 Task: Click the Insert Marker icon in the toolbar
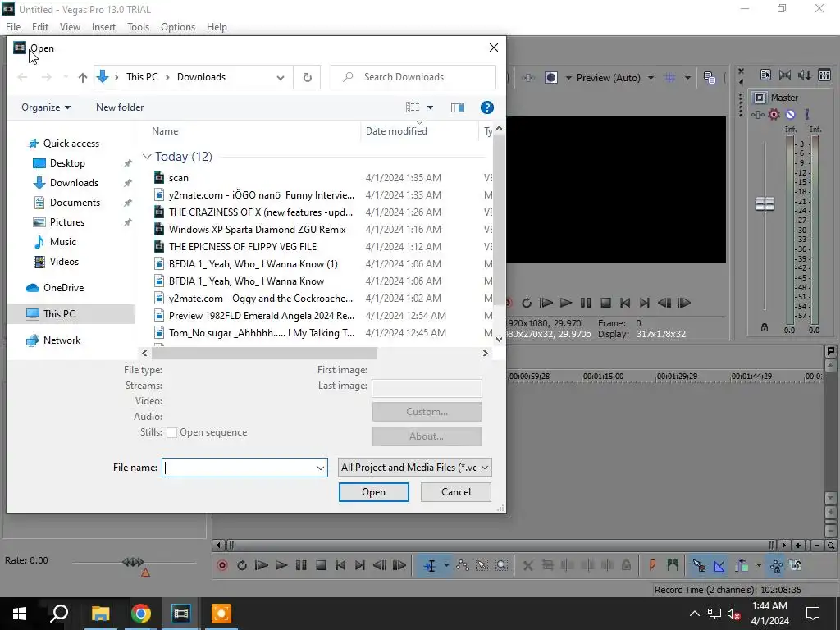[652, 565]
